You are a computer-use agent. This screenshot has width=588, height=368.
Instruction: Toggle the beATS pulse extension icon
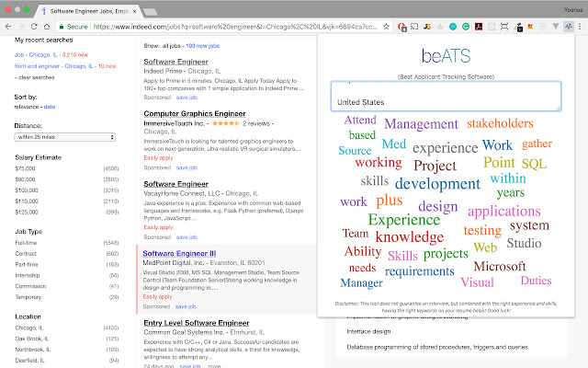click(x=569, y=27)
